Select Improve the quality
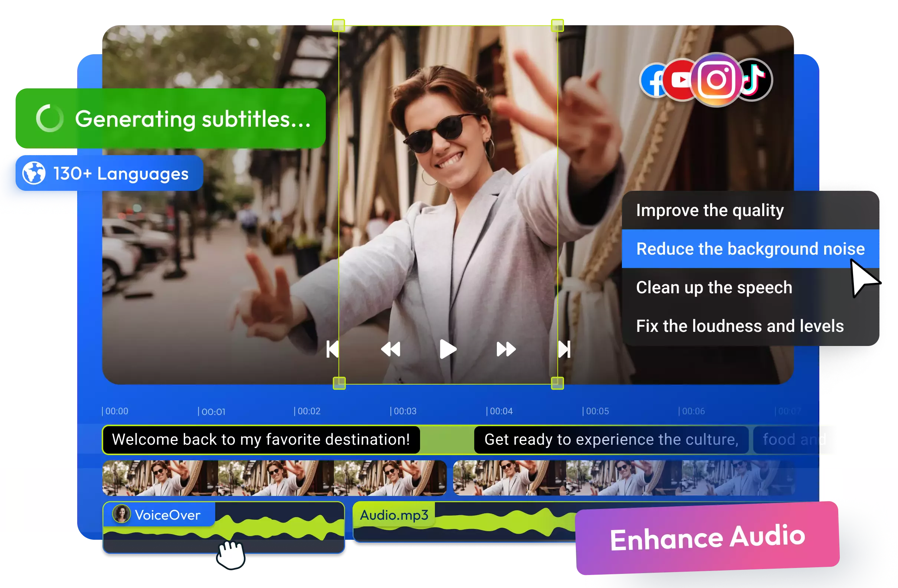898x588 pixels. [710, 210]
